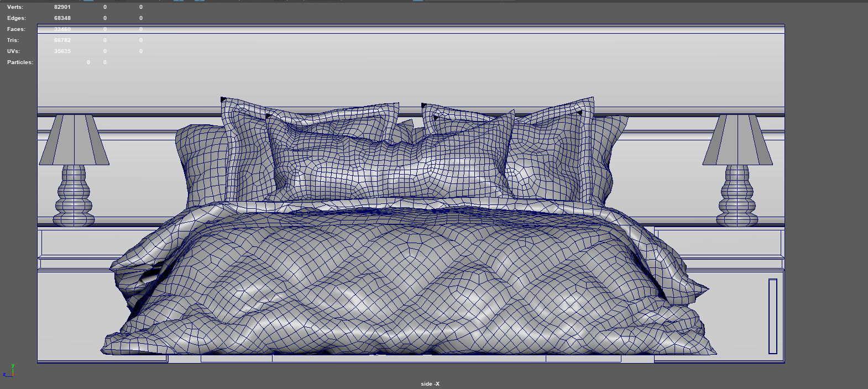This screenshot has width=868, height=389.
Task: Select the right lamp shade mesh
Action: pos(738,140)
